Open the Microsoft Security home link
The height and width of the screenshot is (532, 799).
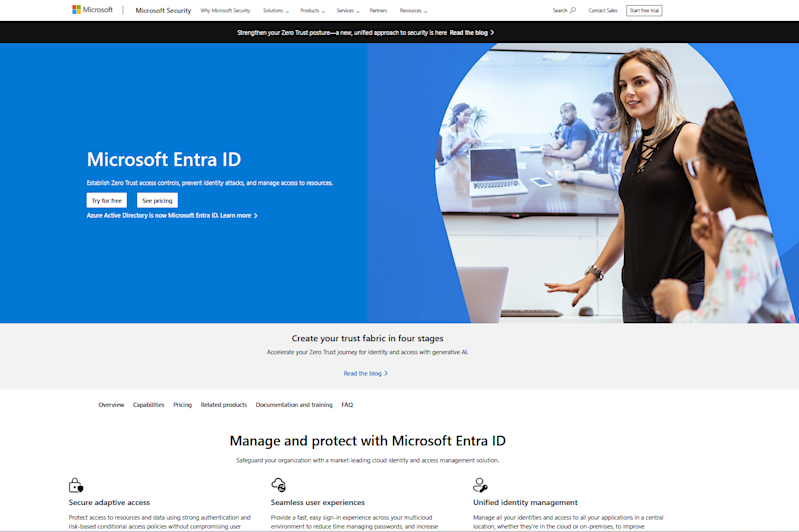coord(163,10)
